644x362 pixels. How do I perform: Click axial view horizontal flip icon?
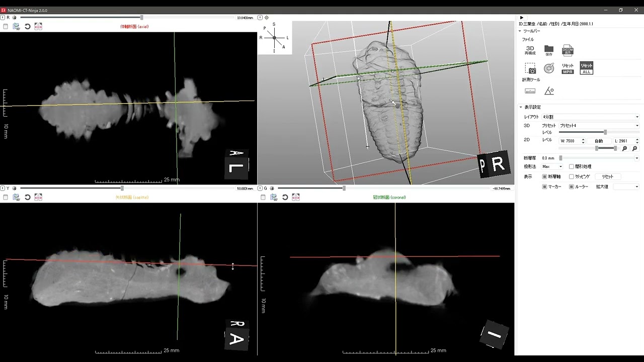[x=38, y=27]
